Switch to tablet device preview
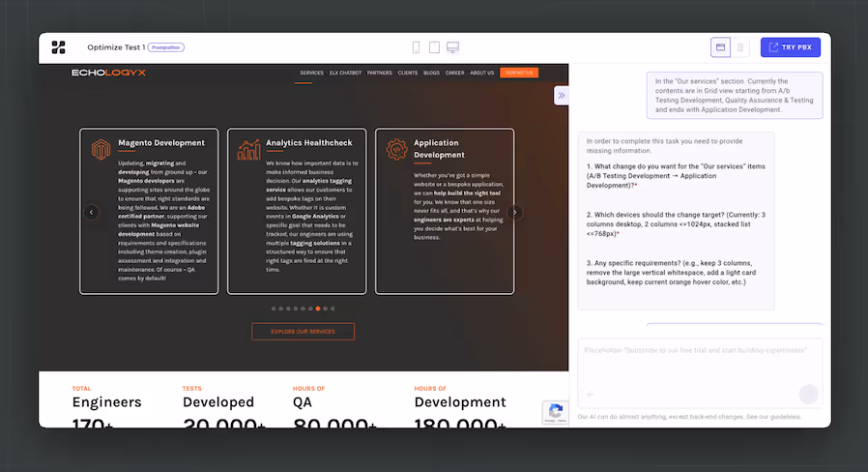The image size is (868, 472). [x=434, y=47]
